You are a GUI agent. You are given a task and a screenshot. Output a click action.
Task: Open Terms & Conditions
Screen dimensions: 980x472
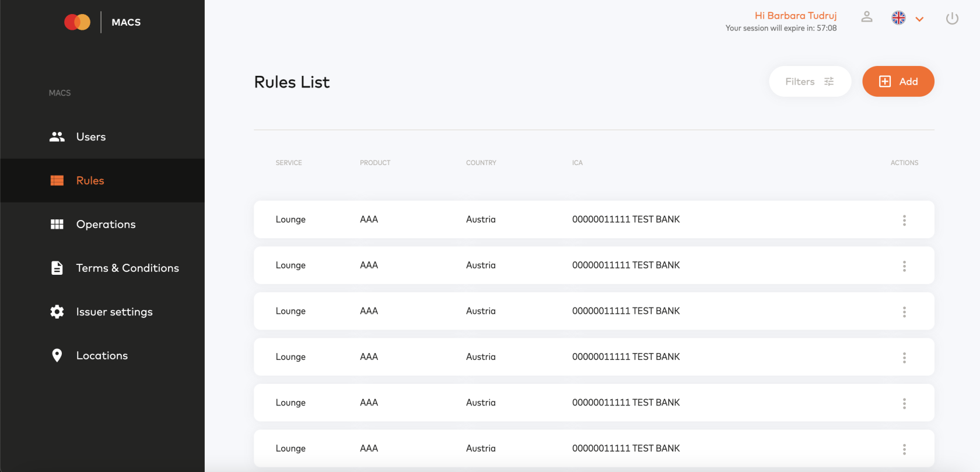[x=127, y=268]
